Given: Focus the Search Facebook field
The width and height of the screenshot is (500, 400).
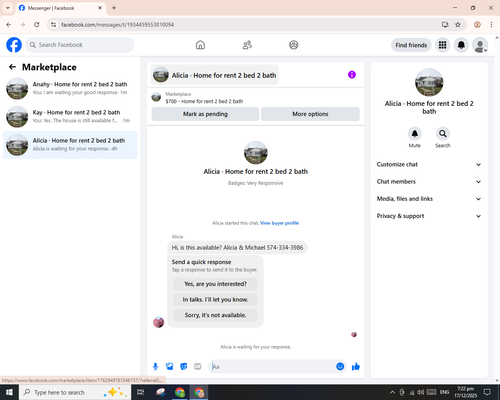Looking at the screenshot, I should coord(80,45).
